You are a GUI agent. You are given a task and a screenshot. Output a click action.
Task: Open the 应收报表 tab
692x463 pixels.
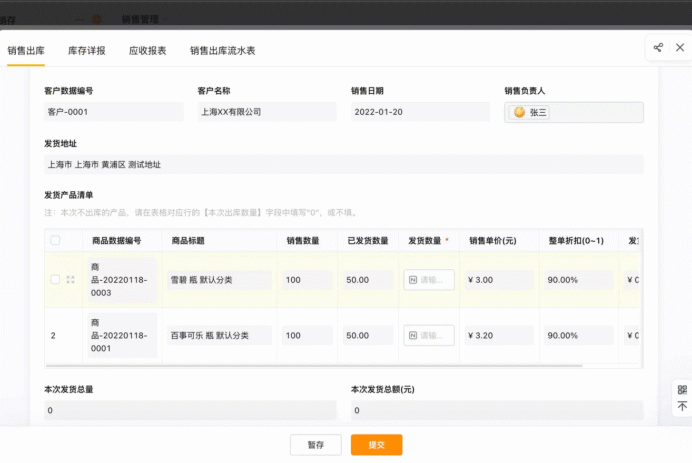click(x=147, y=51)
